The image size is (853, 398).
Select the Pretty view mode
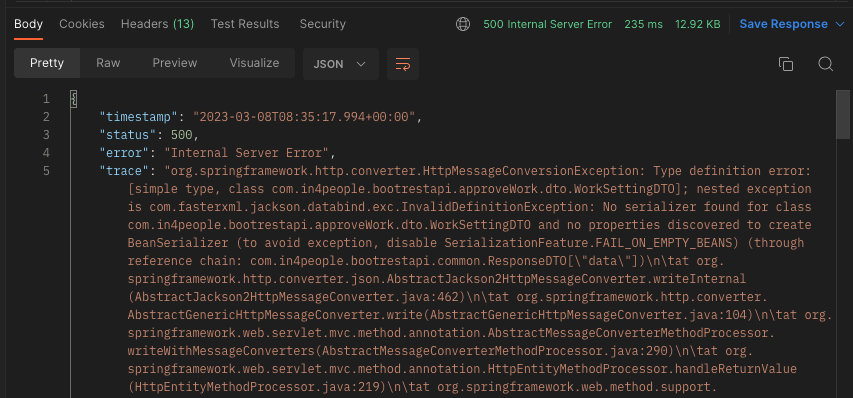[47, 63]
